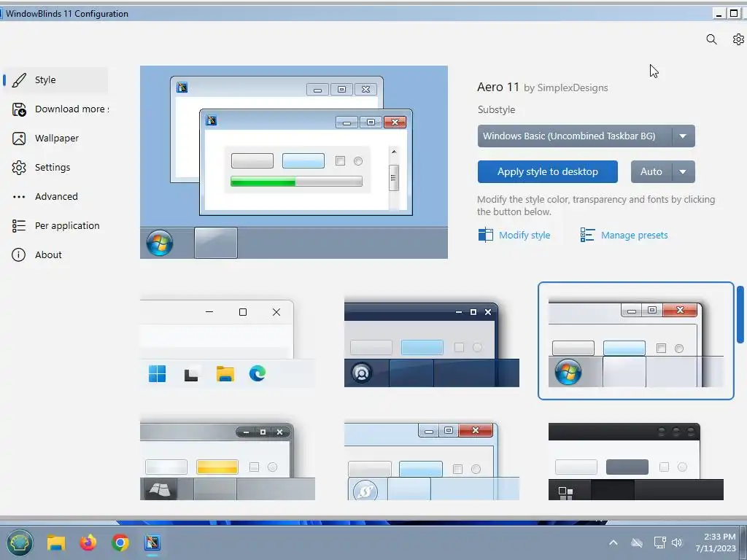Open the Per application section

(x=55, y=226)
